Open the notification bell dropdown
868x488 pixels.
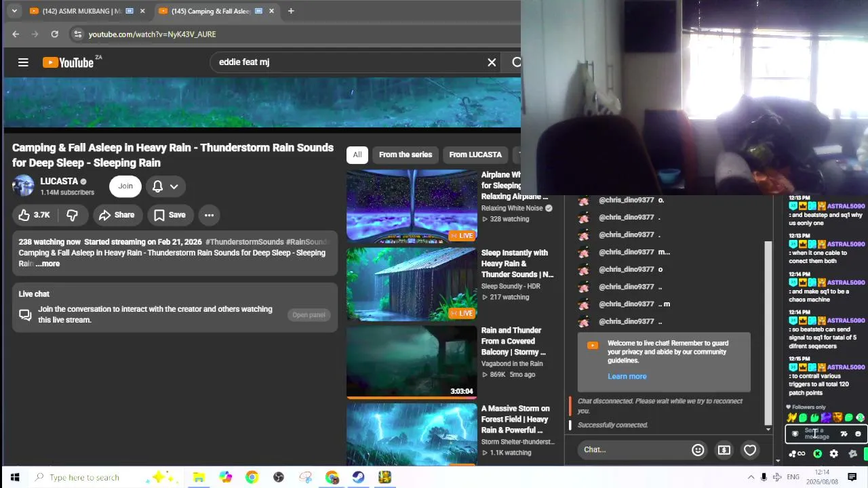click(x=165, y=186)
